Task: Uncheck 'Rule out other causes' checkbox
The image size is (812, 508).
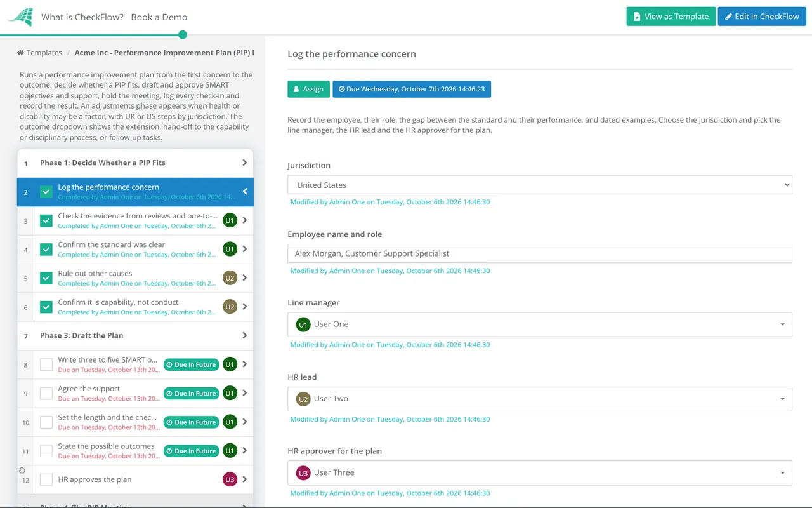Action: 46,278
